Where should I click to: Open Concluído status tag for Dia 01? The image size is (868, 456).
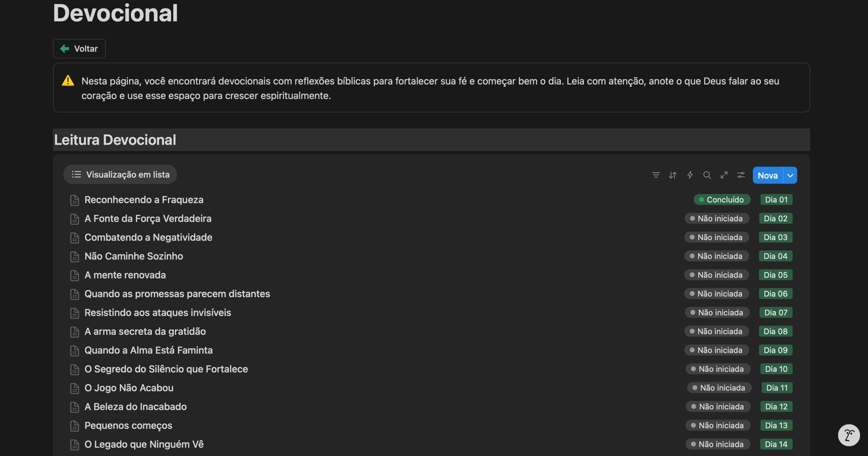click(x=722, y=200)
